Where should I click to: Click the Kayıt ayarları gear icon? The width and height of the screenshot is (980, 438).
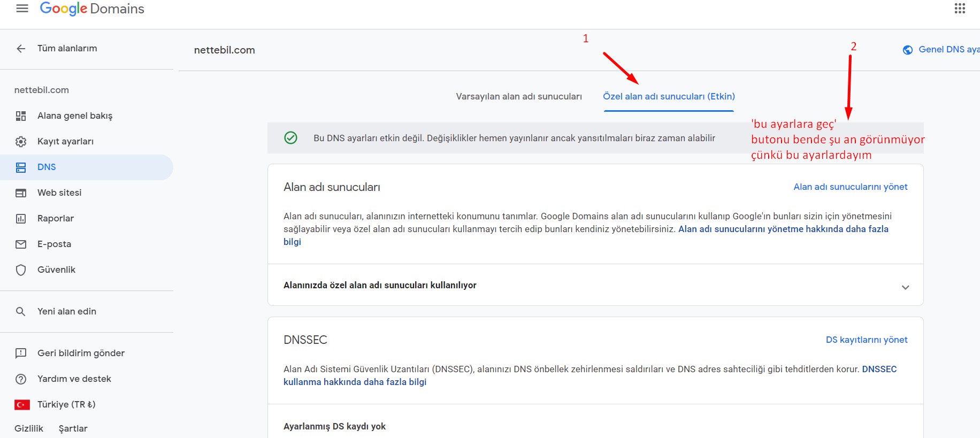21,142
